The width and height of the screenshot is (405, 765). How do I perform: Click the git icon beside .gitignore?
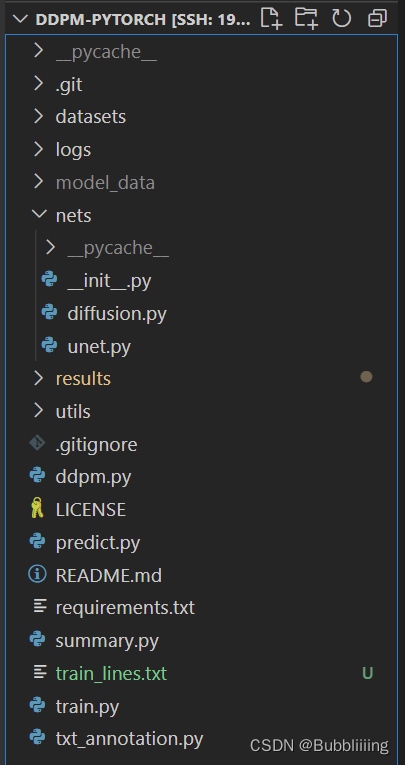click(x=38, y=443)
